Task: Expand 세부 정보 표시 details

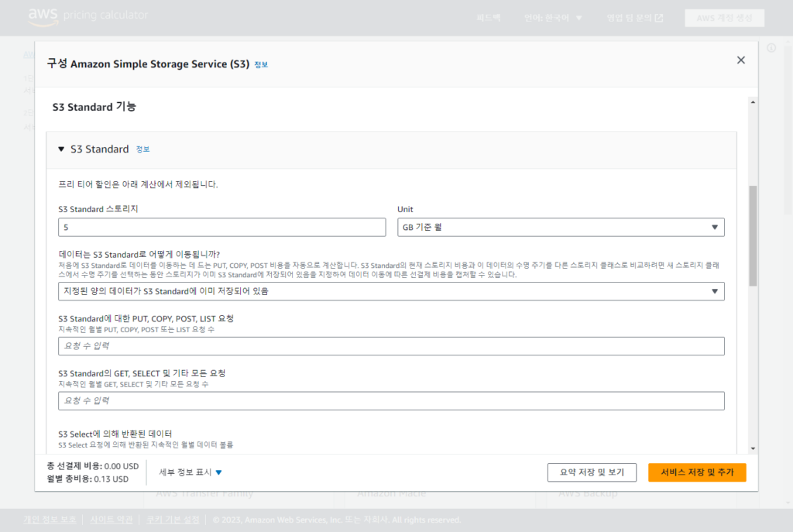Action: pyautogui.click(x=191, y=472)
